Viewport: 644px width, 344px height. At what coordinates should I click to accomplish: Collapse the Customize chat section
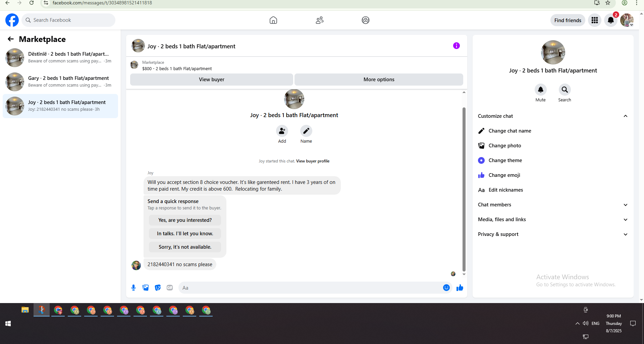(553, 116)
